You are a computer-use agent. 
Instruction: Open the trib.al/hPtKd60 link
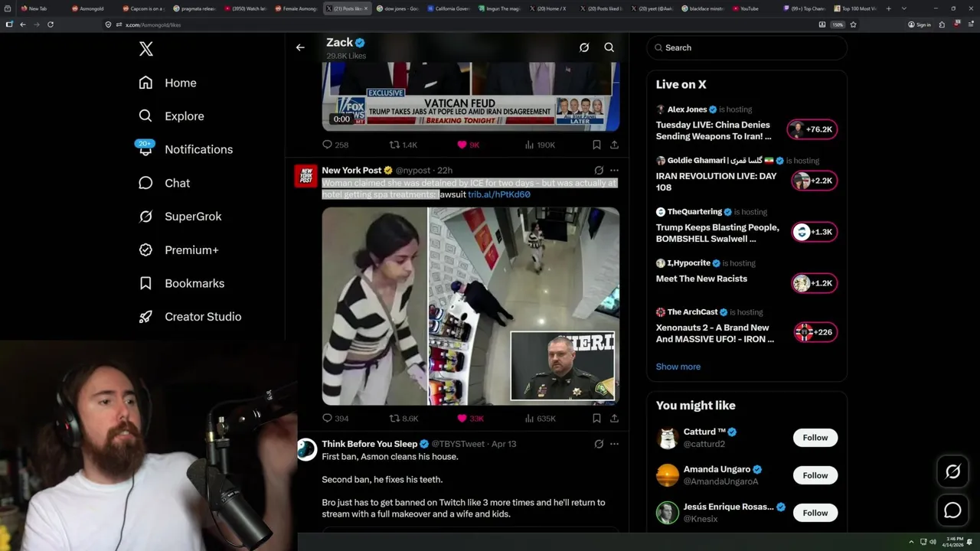(499, 194)
